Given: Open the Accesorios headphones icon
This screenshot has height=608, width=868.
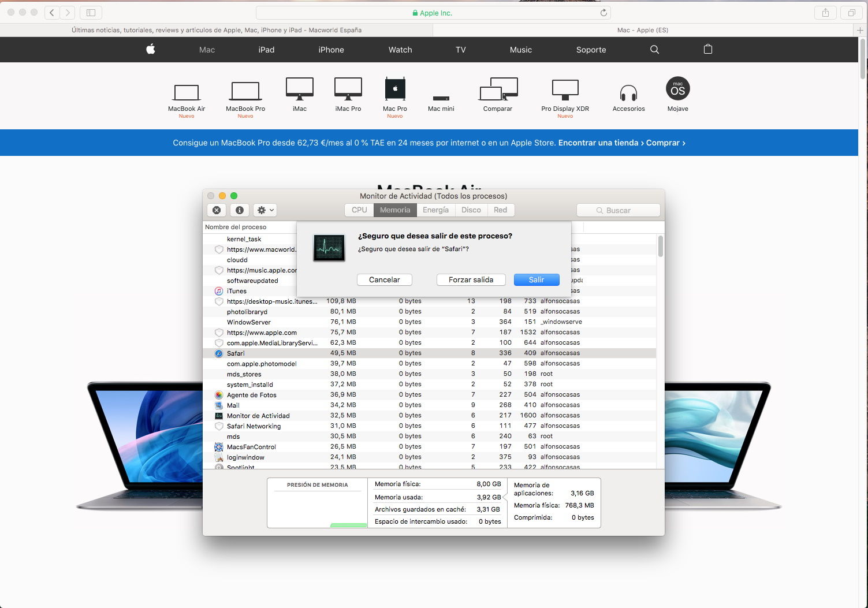Looking at the screenshot, I should (x=628, y=93).
